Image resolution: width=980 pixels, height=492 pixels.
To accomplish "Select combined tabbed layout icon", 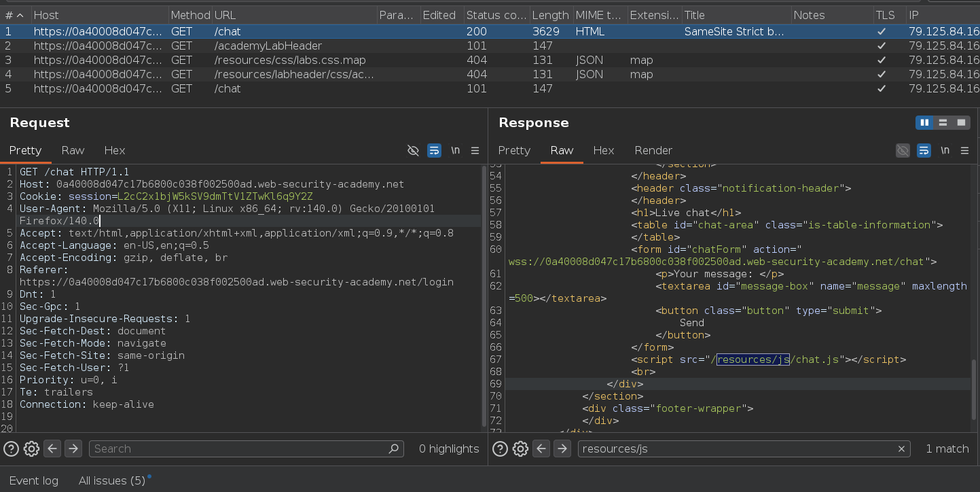I will tap(961, 123).
